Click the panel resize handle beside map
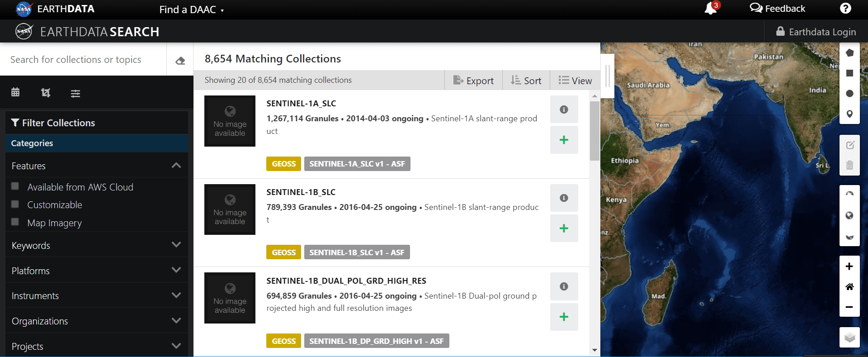The height and width of the screenshot is (357, 868). [x=607, y=76]
